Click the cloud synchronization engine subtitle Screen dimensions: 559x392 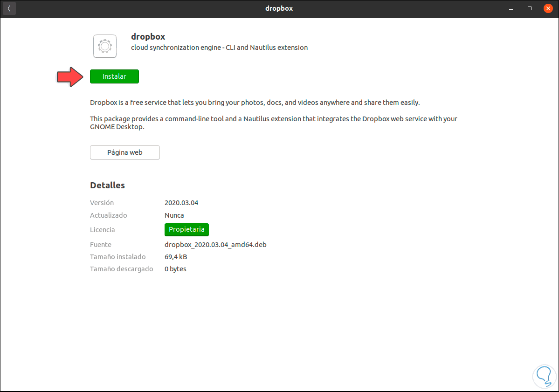tap(219, 48)
